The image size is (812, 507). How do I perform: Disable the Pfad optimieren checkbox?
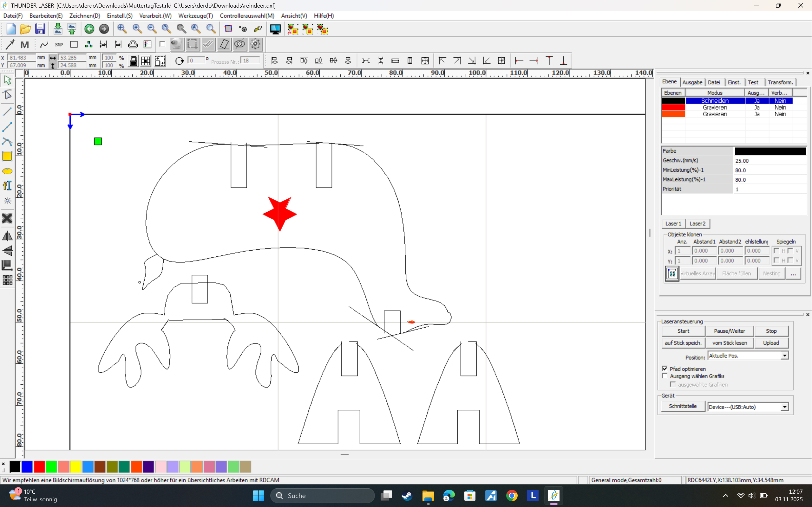(x=665, y=368)
